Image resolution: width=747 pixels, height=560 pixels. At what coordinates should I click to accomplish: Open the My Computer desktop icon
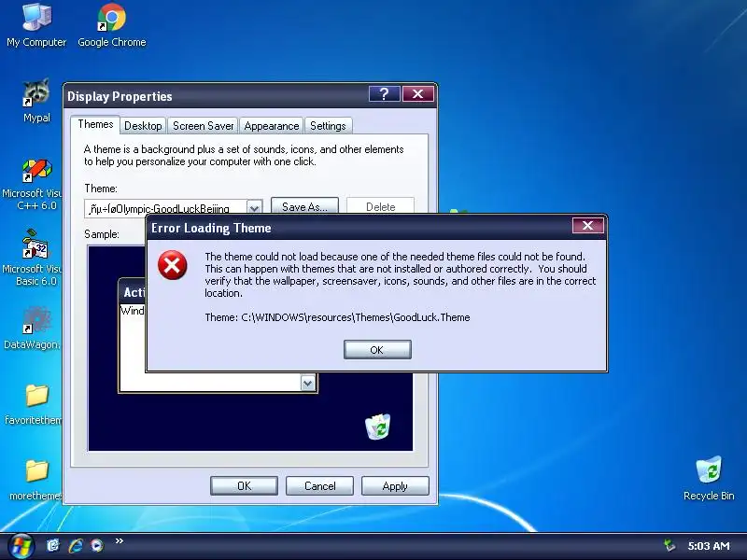[x=36, y=25]
